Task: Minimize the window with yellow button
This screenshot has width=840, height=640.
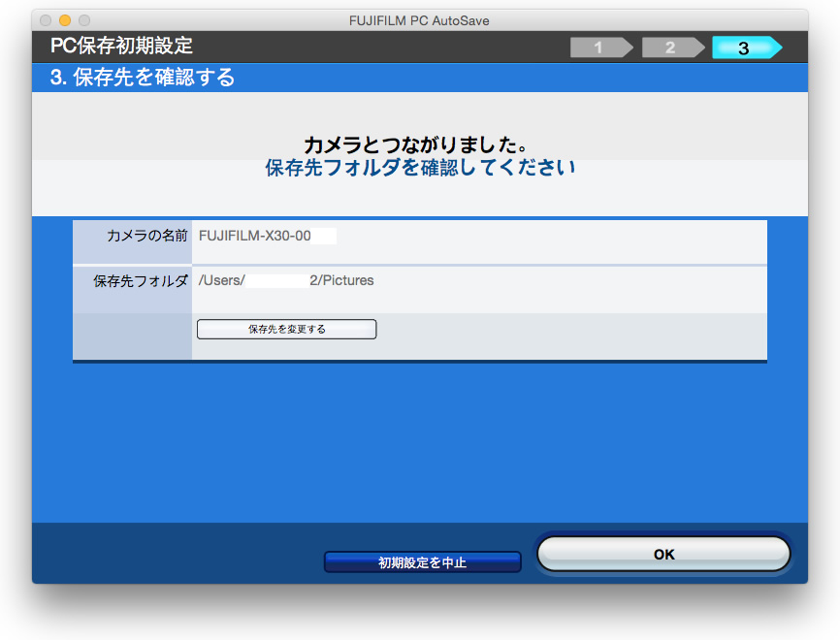Action: 65,20
